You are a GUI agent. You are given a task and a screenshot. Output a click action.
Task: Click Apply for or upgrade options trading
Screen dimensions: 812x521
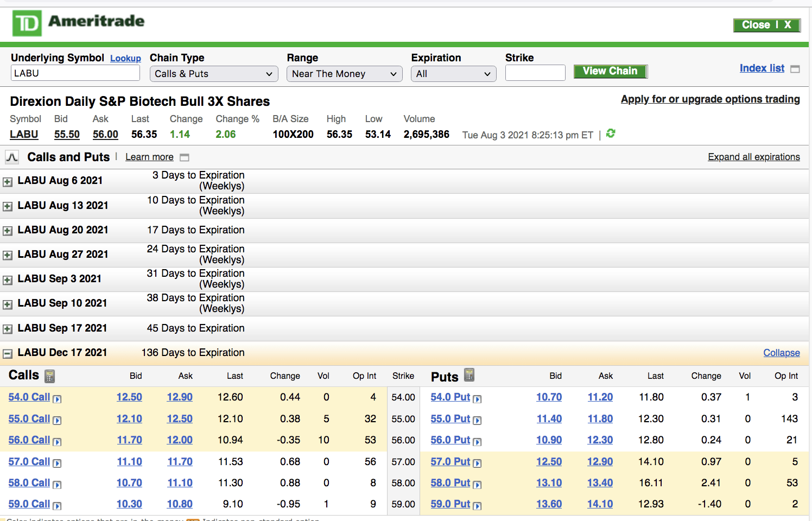pos(710,99)
